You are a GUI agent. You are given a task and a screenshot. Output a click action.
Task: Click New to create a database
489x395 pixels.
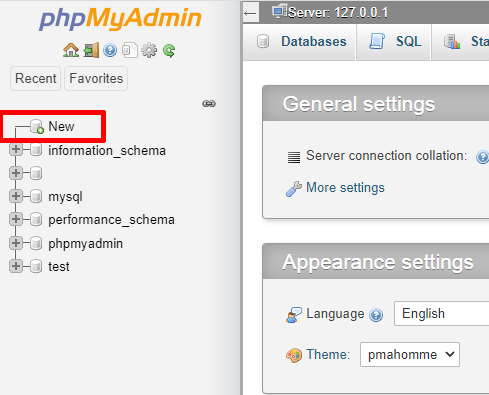tap(61, 126)
